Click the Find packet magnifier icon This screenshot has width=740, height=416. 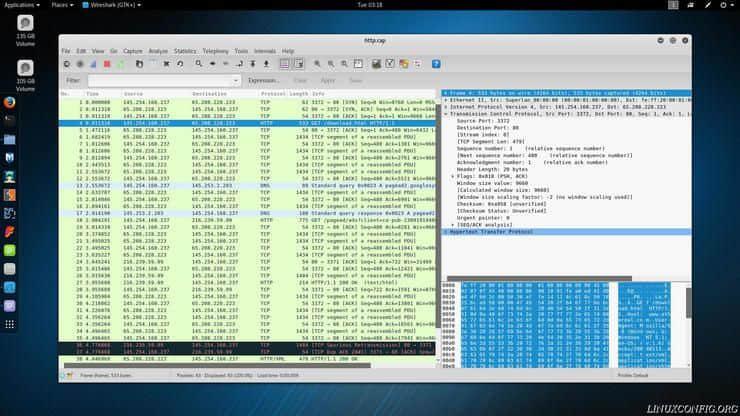click(199, 63)
